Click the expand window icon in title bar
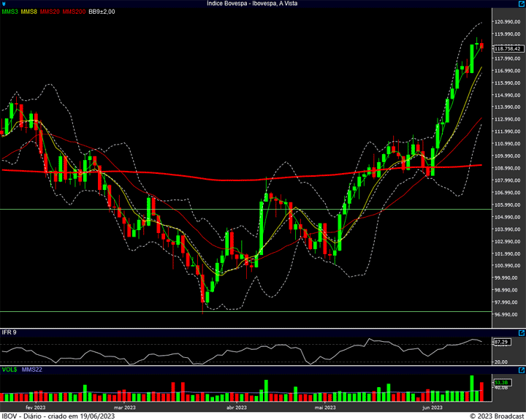This screenshot has height=420, width=526. 520,4
